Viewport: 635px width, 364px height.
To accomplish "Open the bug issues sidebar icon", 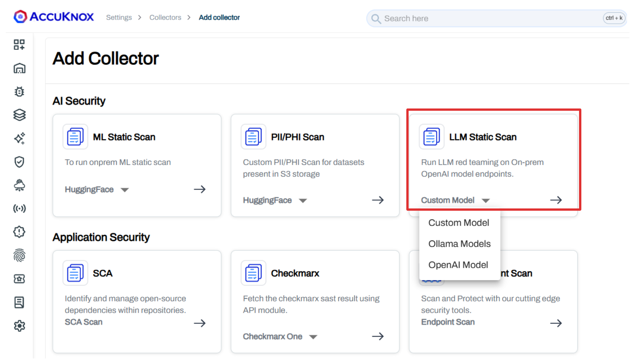I will (x=19, y=92).
